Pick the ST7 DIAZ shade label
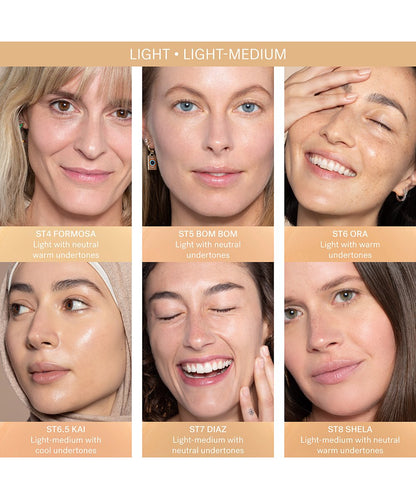The height and width of the screenshot is (499, 416). point(208,429)
